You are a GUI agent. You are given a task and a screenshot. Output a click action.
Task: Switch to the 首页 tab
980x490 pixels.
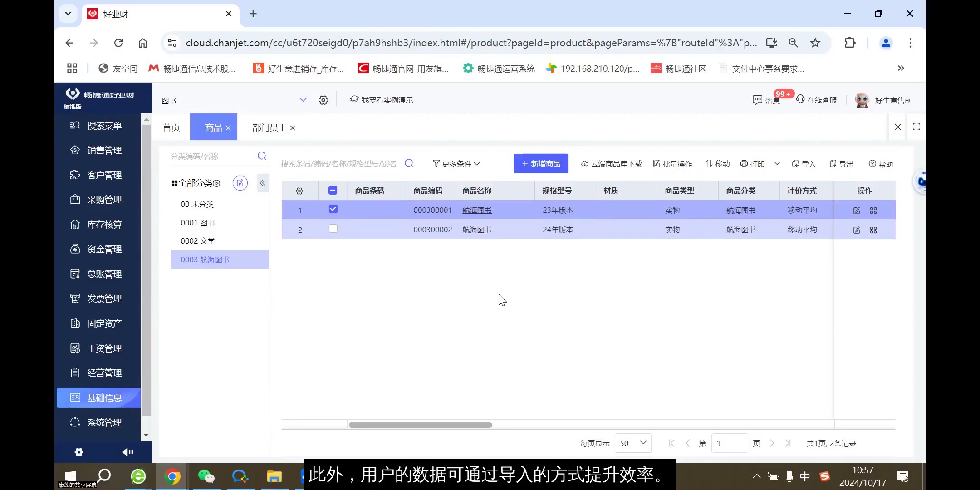tap(171, 127)
